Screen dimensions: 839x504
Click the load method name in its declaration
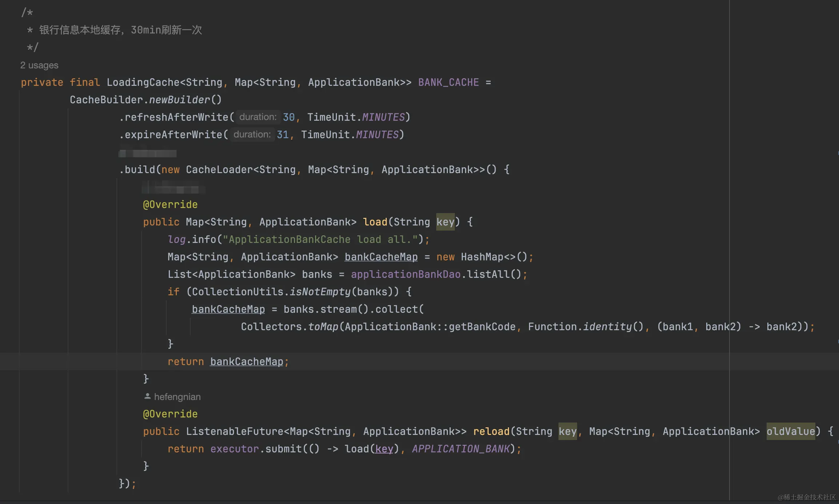coord(375,222)
